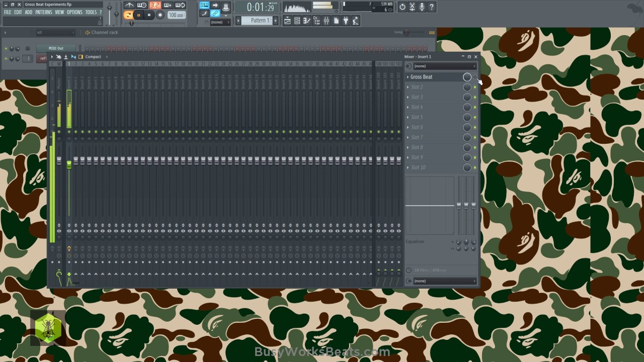Open the TOOLS menu
Viewport: 644px width, 362px height.
point(91,13)
